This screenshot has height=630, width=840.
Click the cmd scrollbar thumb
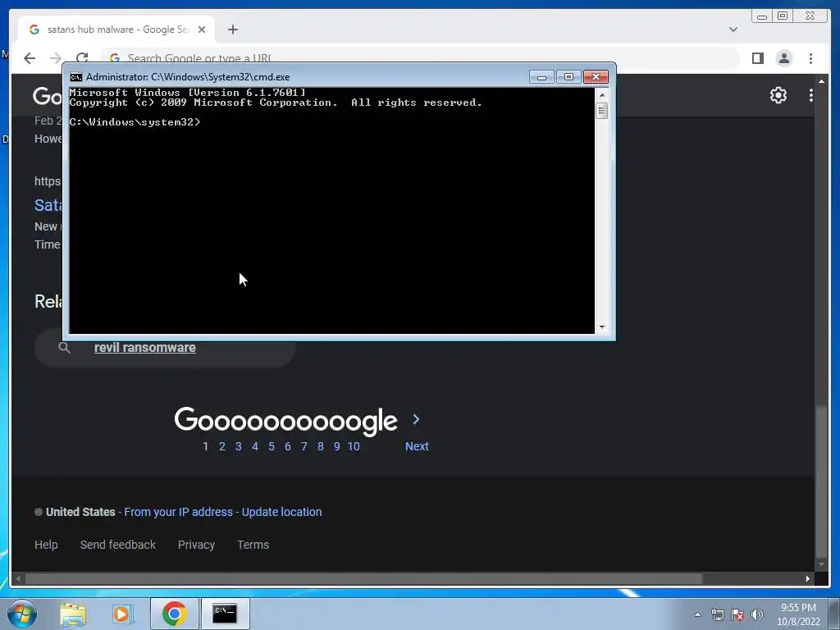coord(602,111)
